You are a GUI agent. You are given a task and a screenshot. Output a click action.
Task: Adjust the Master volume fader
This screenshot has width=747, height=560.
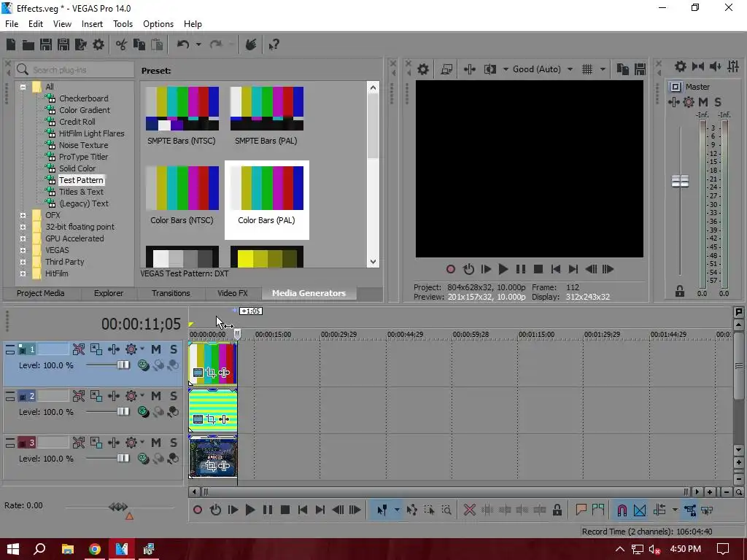680,181
